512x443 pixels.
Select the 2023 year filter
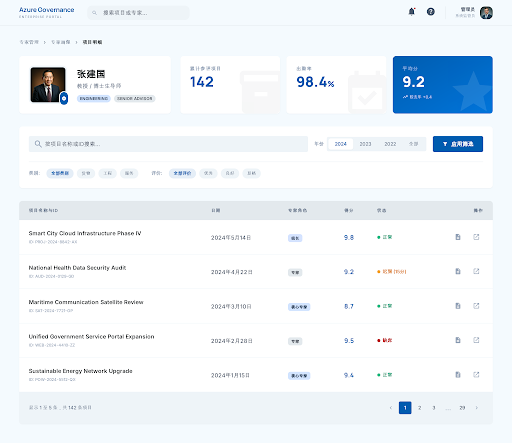365,144
